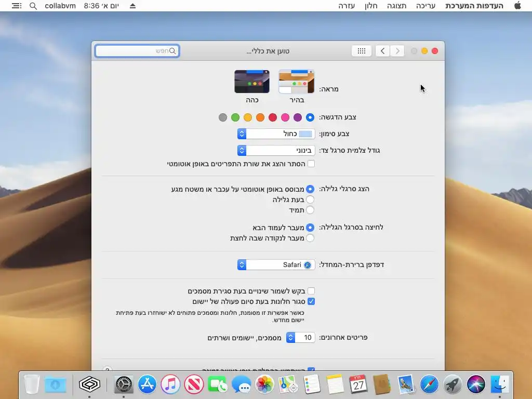
Task: Show all preferences grid button
Action: tap(362, 51)
